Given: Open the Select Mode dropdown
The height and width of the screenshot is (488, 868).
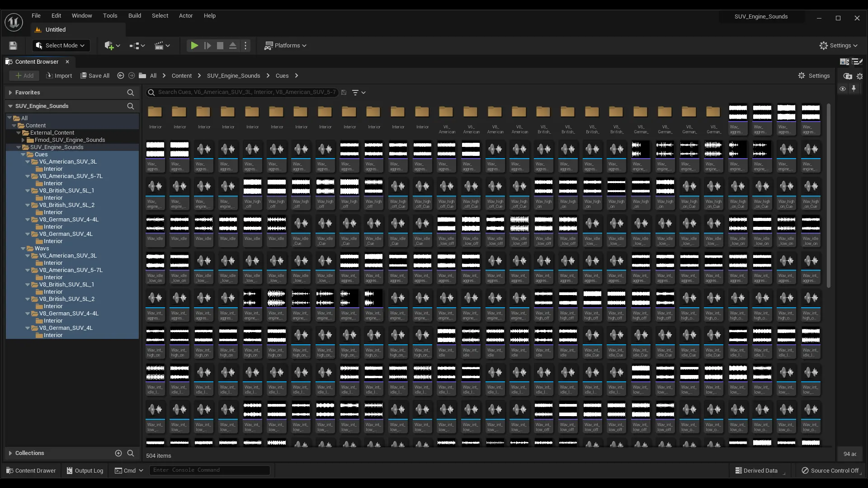Looking at the screenshot, I should coord(61,46).
